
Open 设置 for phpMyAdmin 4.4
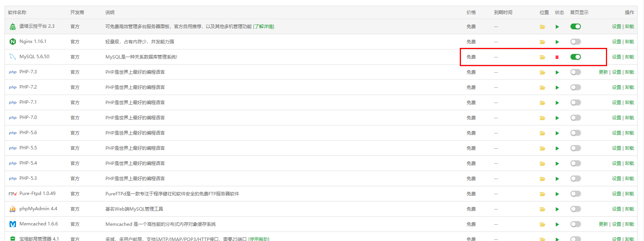(617, 209)
